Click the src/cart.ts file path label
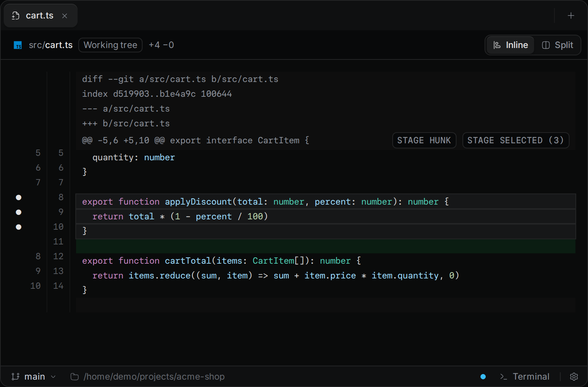This screenshot has width=588, height=387. (51, 45)
